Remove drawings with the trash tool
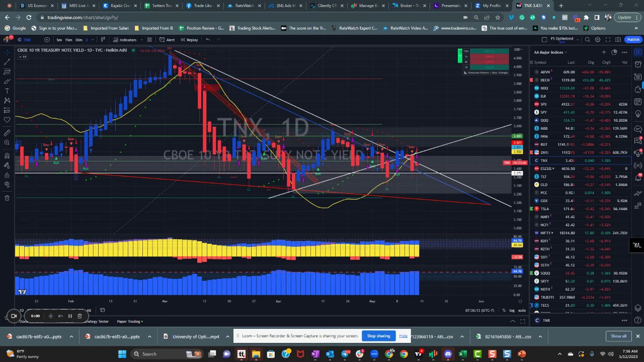644x362 pixels. point(7,198)
